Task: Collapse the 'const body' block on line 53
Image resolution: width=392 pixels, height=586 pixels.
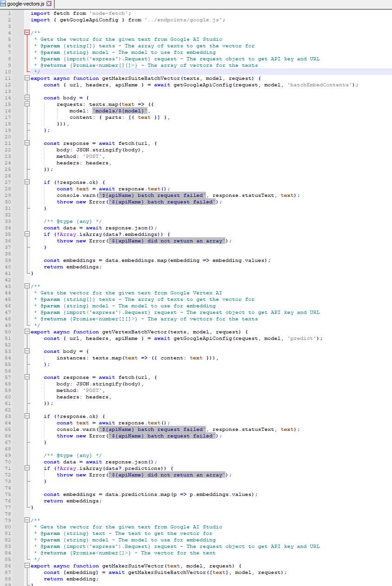Action: pos(27,351)
